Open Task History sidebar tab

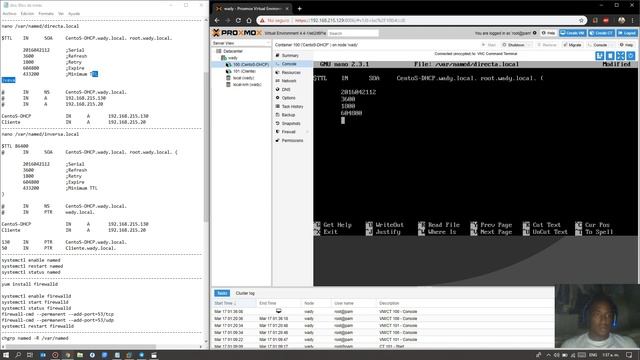pyautogui.click(x=293, y=107)
